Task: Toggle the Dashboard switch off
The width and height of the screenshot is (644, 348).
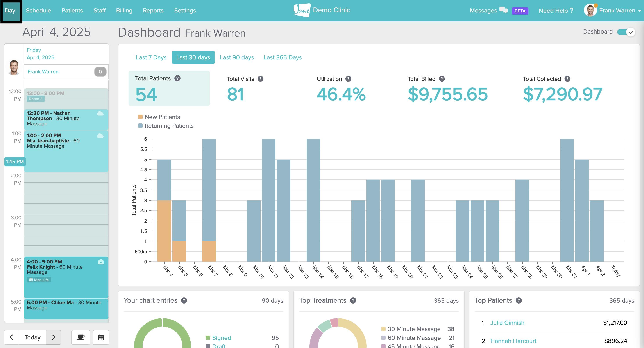Action: point(626,32)
